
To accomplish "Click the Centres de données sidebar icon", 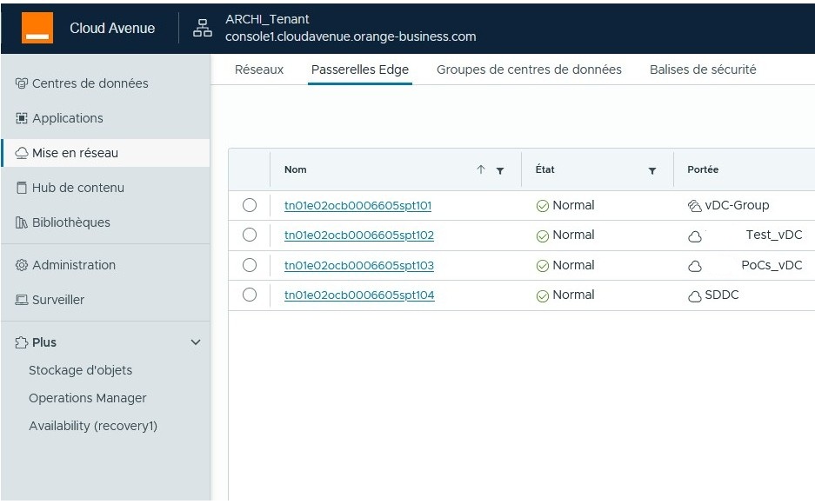I will point(22,83).
